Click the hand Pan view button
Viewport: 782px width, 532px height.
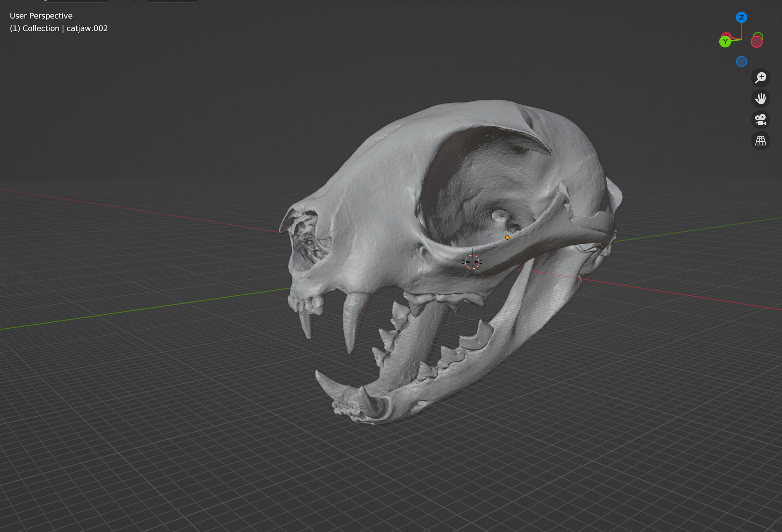(x=760, y=99)
